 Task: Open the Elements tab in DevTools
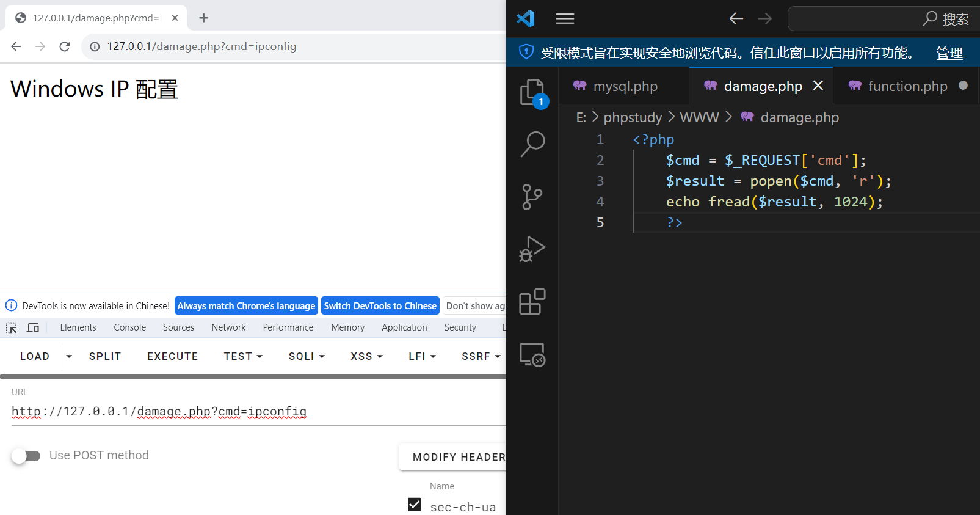point(78,327)
